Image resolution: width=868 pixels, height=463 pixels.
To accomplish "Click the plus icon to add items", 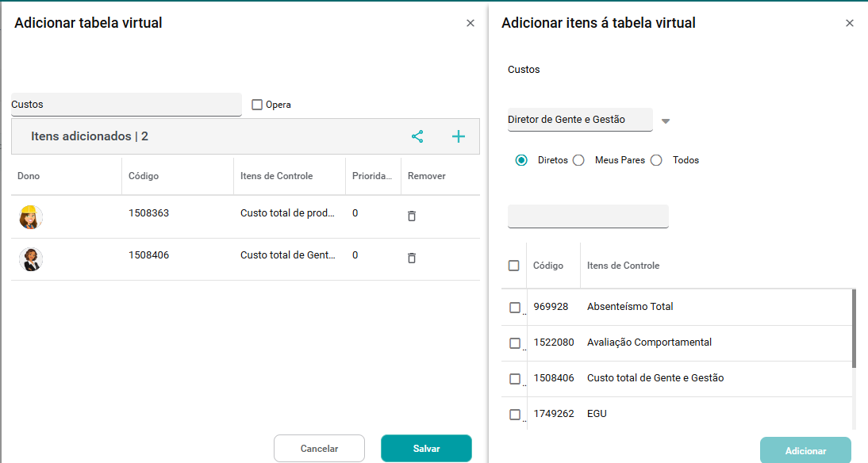I will pyautogui.click(x=458, y=136).
